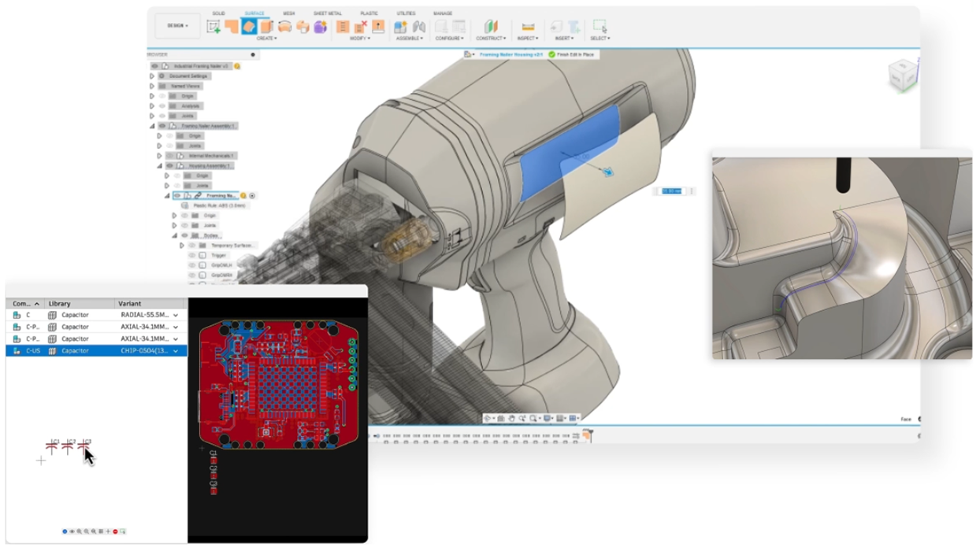Click the Finish Edit In Place button
This screenshot has height=551, width=980.
[572, 54]
